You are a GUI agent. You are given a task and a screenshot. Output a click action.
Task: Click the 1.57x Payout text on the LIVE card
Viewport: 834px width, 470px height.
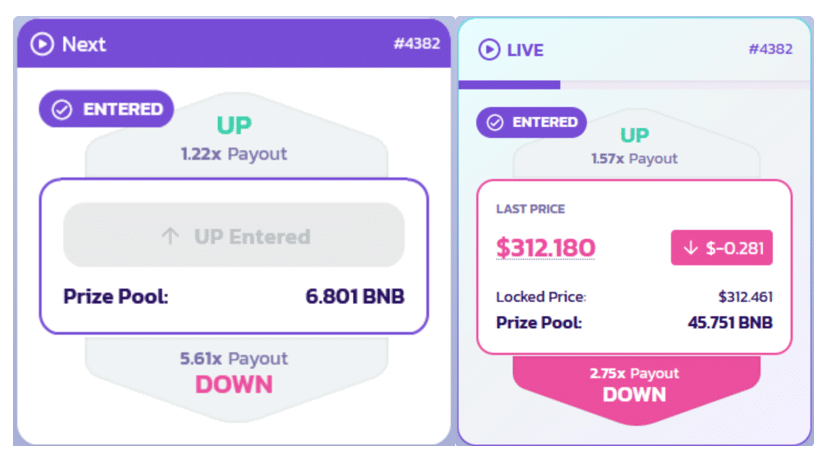coord(634,158)
